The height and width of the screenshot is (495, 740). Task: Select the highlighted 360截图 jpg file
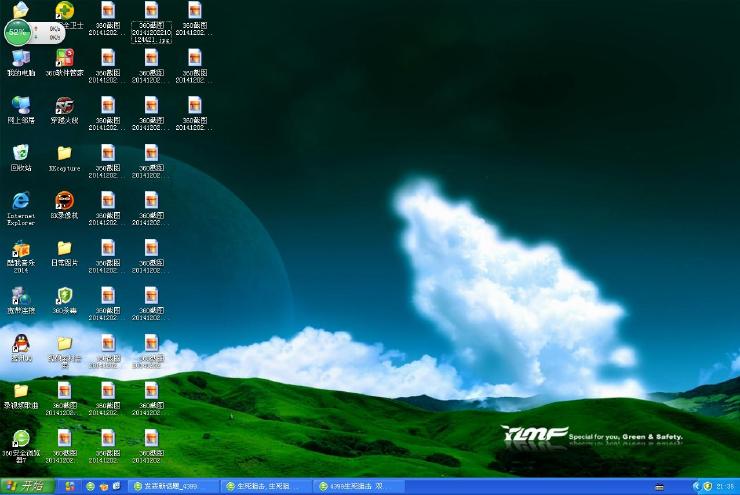pyautogui.click(x=151, y=22)
